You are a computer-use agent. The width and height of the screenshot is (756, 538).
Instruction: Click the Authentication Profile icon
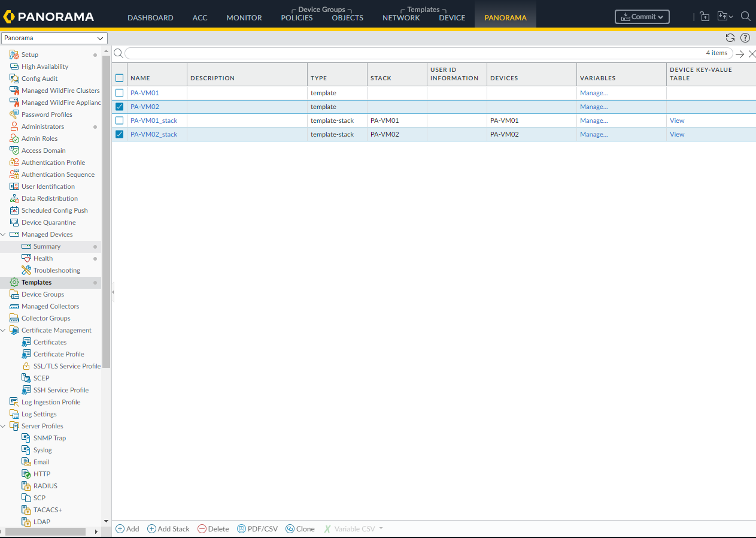click(x=14, y=162)
